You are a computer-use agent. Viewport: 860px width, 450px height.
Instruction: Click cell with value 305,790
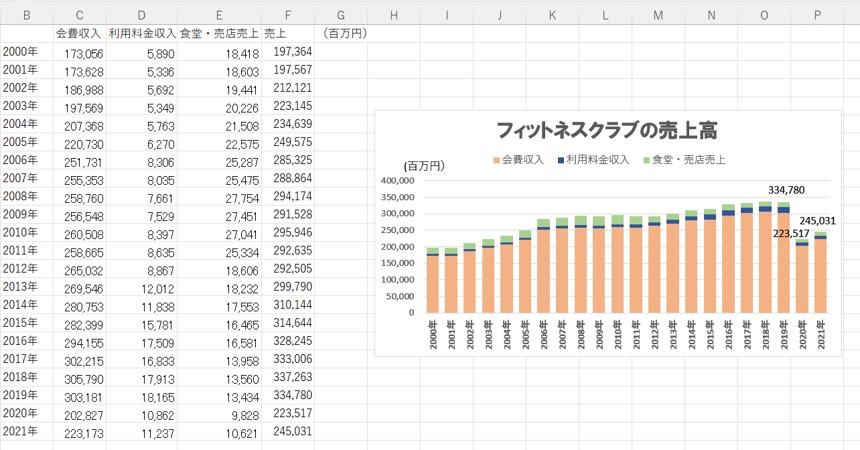tap(80, 379)
